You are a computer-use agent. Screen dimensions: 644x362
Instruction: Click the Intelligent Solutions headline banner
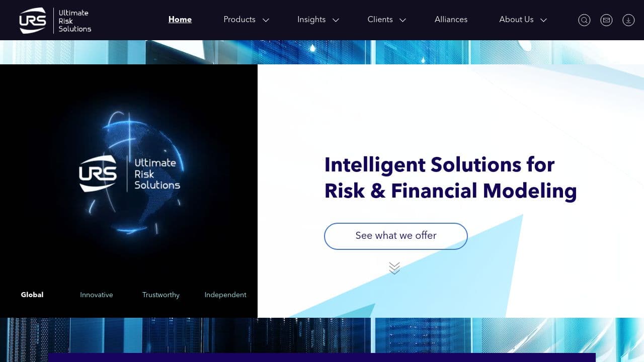pos(451,178)
